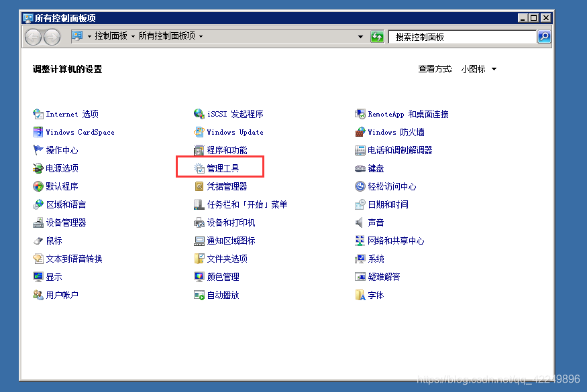The image size is (587, 392).
Task: Click the search magnifier button
Action: (x=544, y=37)
